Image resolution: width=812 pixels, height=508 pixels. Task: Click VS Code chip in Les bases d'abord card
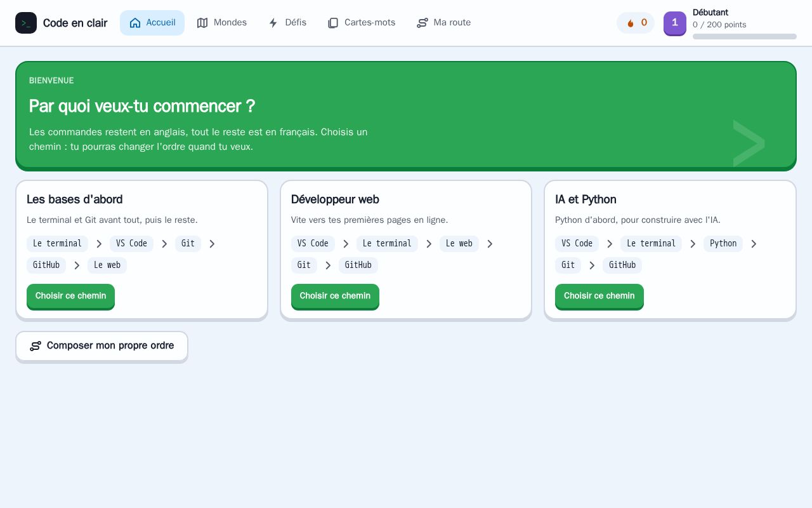(131, 244)
